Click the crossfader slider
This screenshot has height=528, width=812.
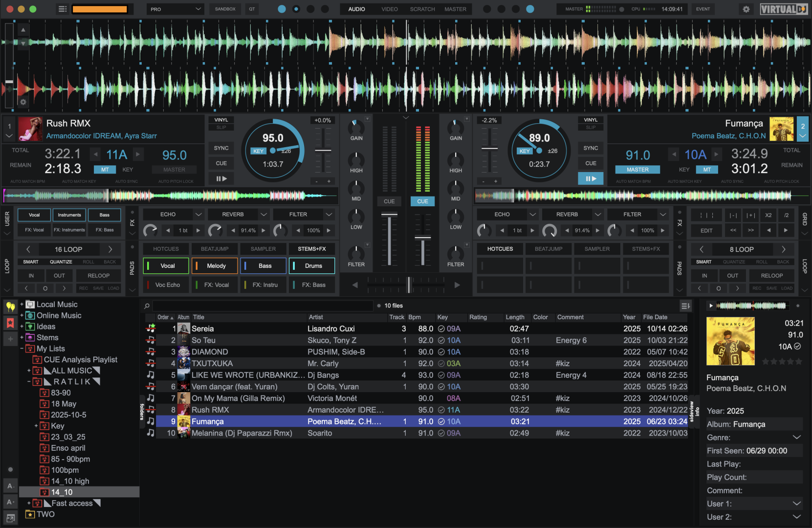click(409, 285)
